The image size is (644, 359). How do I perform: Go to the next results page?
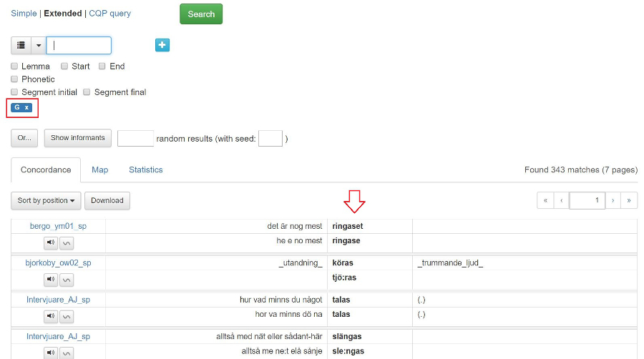tap(613, 200)
